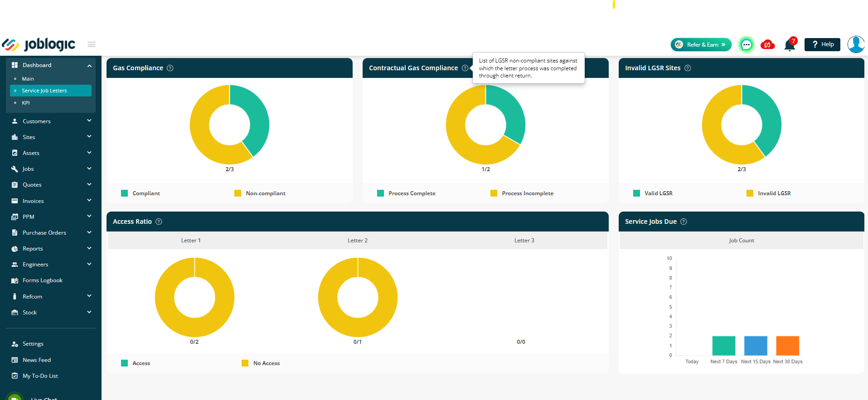Viewport: 868px width, 400px height.
Task: Click the Service Jobs Due help icon
Action: point(684,222)
